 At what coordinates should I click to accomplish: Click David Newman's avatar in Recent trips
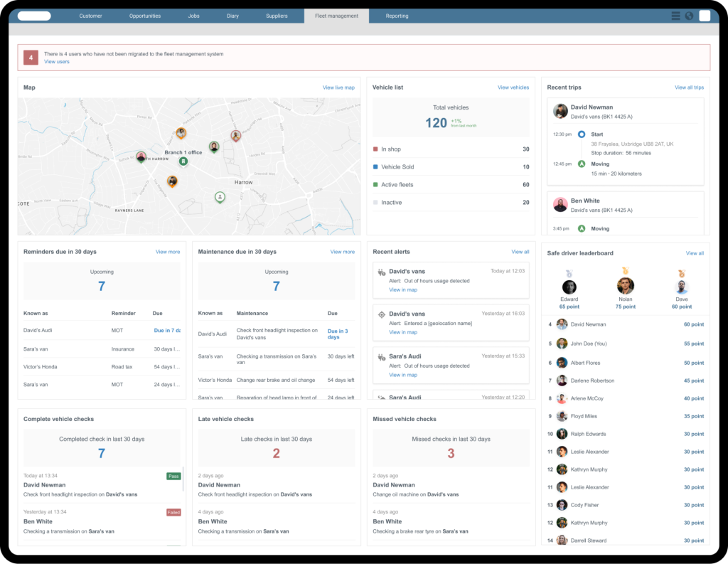pos(560,111)
